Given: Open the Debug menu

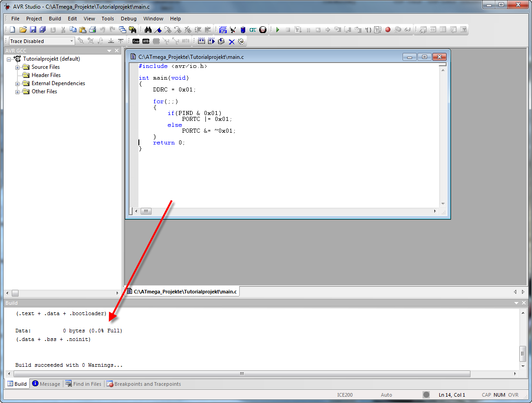Looking at the screenshot, I should click(128, 19).
